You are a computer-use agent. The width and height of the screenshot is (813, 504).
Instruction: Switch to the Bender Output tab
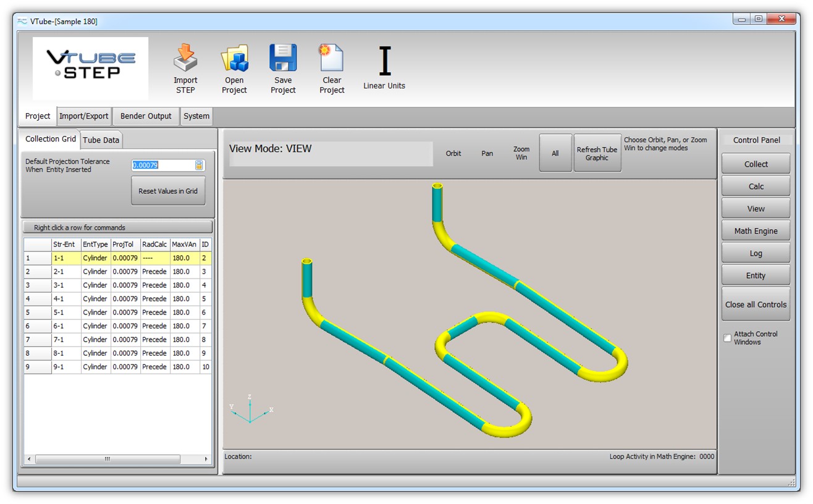pos(146,116)
